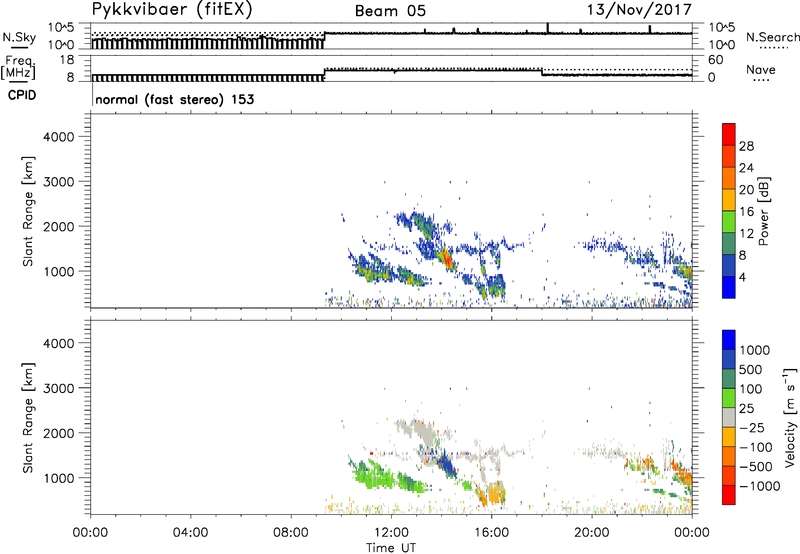Click the tallest noise spike near 18:00

(x=547, y=28)
